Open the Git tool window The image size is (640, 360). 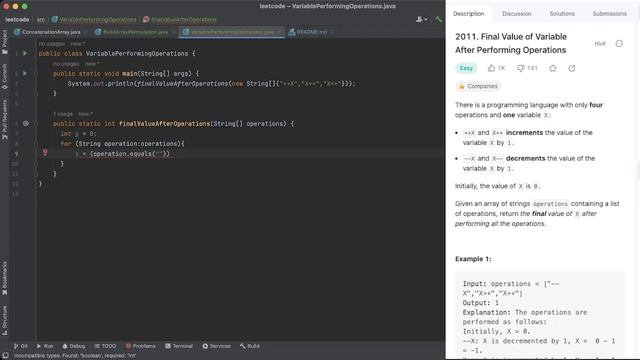[x=20, y=346]
